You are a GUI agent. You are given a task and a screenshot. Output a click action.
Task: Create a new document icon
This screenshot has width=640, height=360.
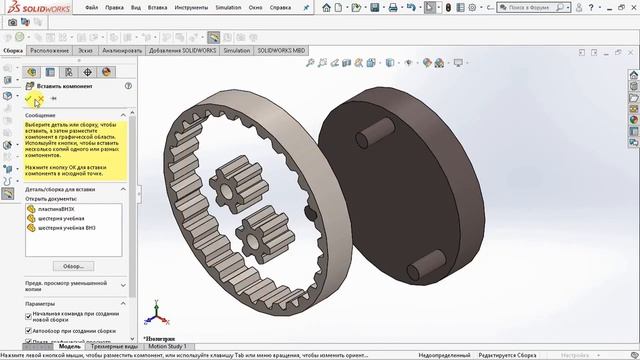click(338, 7)
